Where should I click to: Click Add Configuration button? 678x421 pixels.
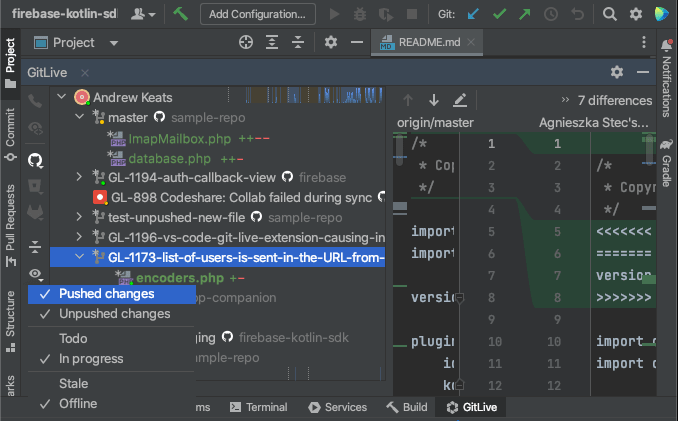(258, 14)
